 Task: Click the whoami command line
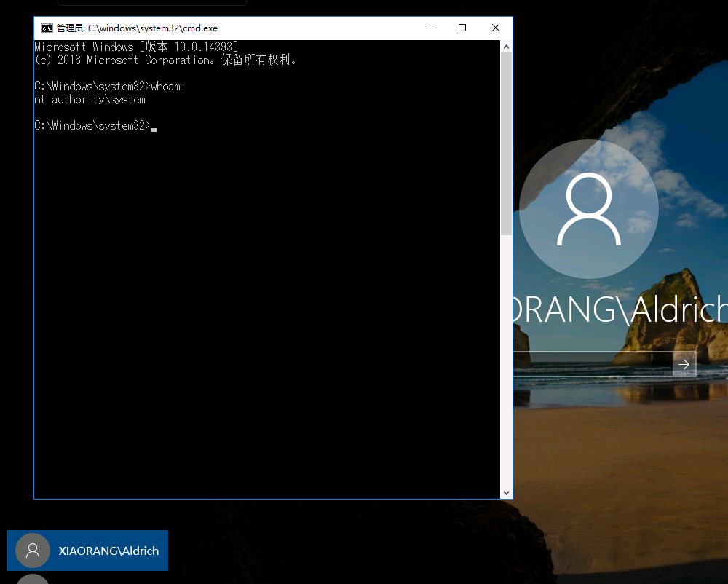tap(109, 87)
